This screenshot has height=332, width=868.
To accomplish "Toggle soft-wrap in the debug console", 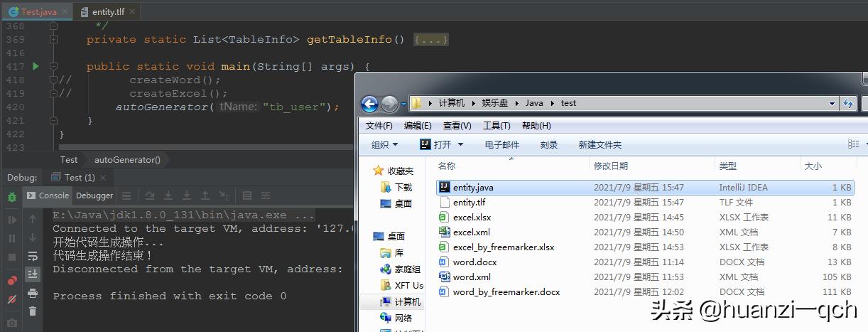I will (33, 256).
